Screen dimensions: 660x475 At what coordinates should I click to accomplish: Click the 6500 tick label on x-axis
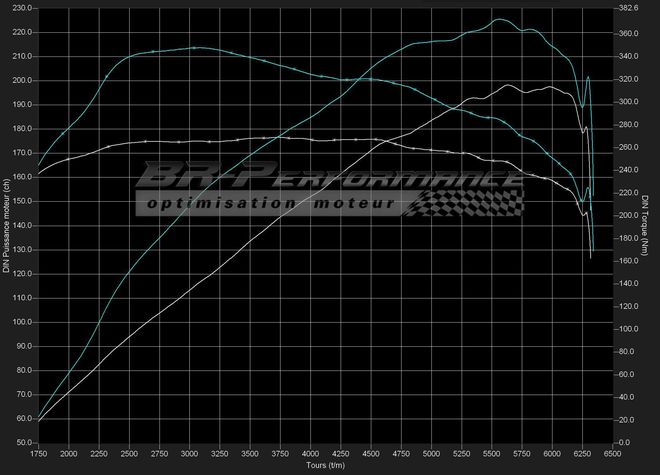coord(614,454)
